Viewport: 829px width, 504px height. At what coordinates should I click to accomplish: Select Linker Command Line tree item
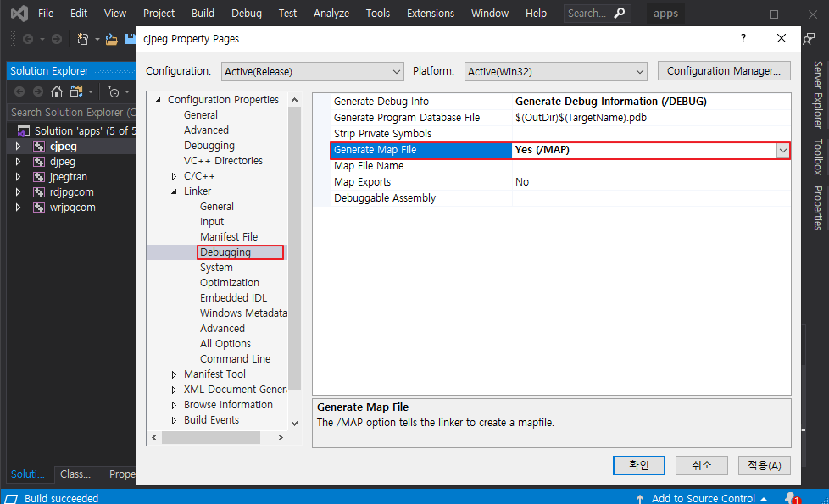coord(236,358)
